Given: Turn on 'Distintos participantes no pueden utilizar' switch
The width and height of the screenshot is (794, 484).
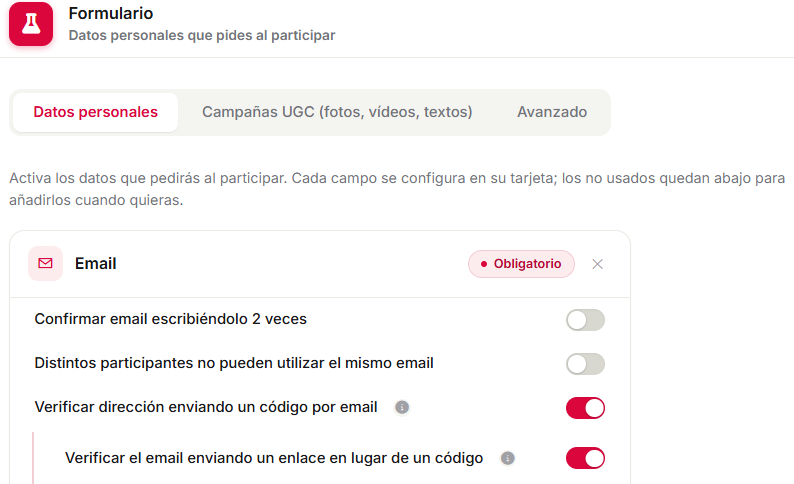Looking at the screenshot, I should 585,364.
